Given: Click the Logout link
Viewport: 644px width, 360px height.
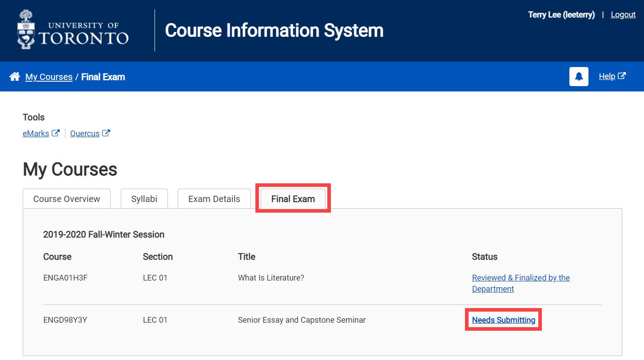Looking at the screenshot, I should click(623, 15).
